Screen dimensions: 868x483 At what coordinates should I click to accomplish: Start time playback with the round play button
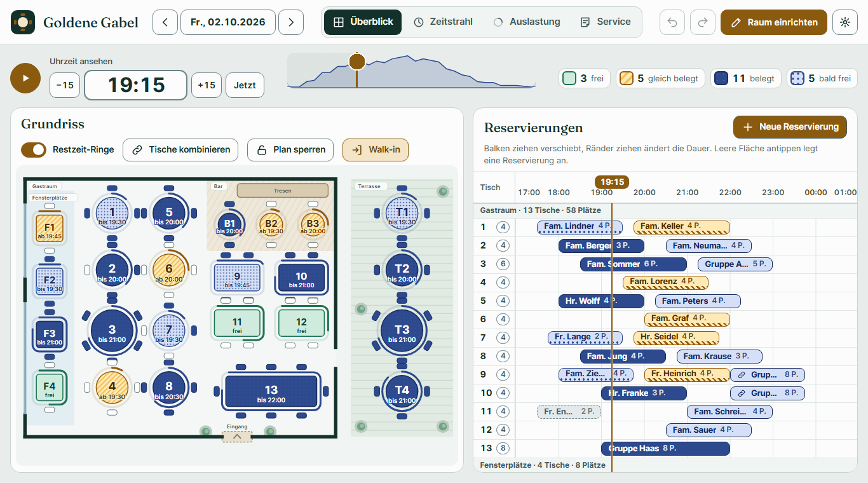tap(25, 78)
